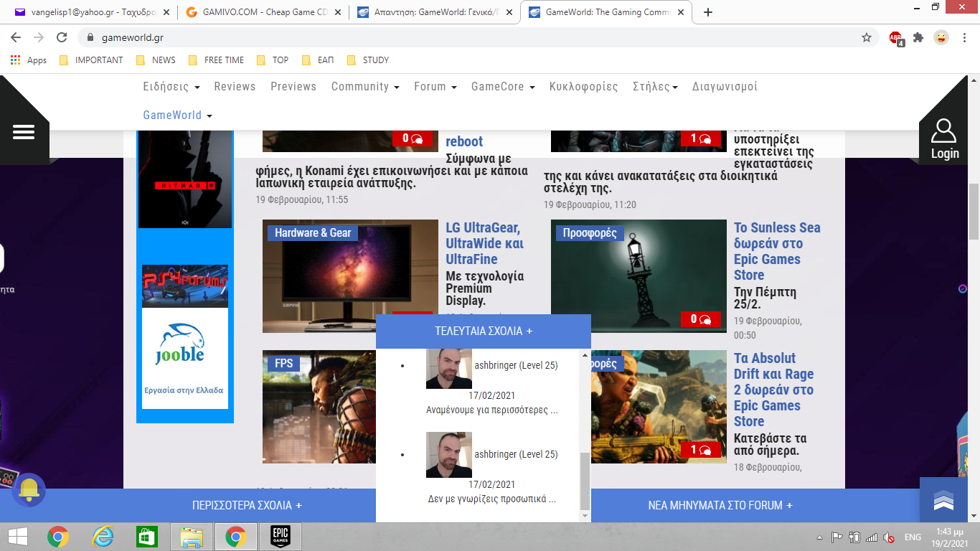980x551 pixels.
Task: Bookmark this page with star icon
Action: pyautogui.click(x=867, y=37)
